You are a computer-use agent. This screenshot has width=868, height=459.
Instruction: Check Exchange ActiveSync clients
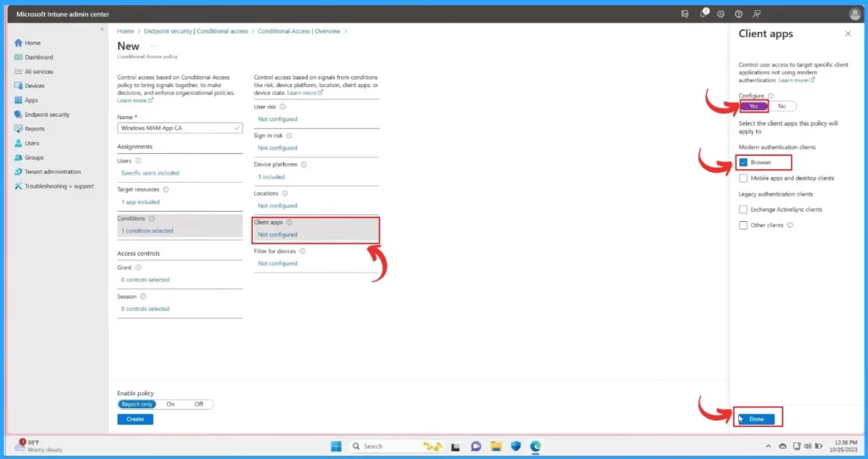tap(743, 209)
